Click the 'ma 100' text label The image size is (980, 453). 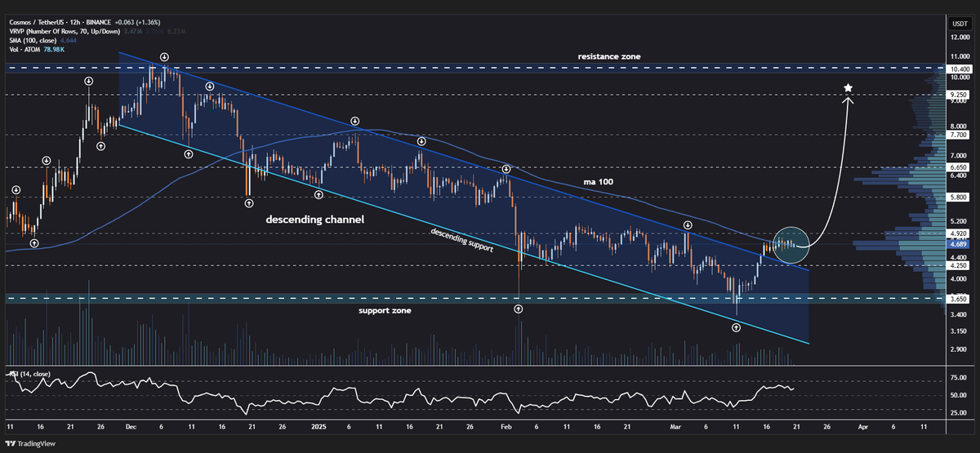[x=596, y=182]
